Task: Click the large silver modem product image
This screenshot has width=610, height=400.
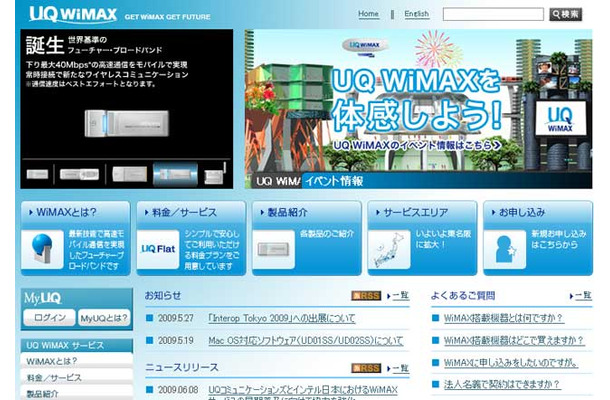Action: pos(127,123)
